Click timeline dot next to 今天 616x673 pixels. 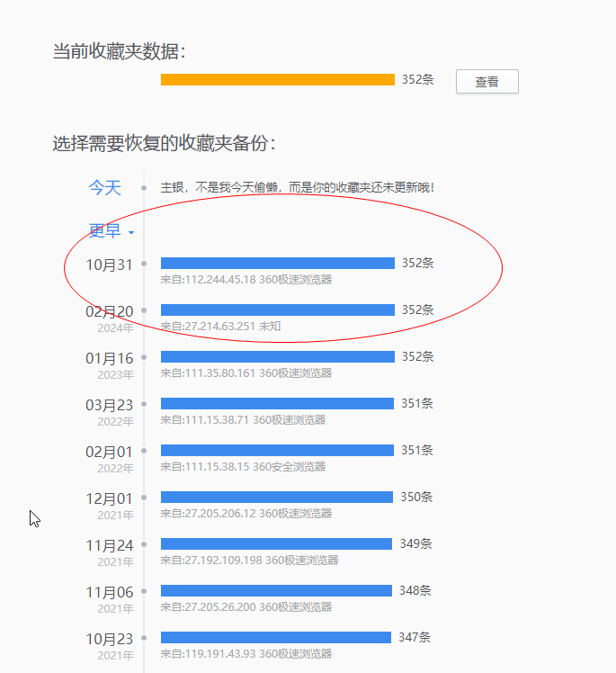tap(144, 188)
